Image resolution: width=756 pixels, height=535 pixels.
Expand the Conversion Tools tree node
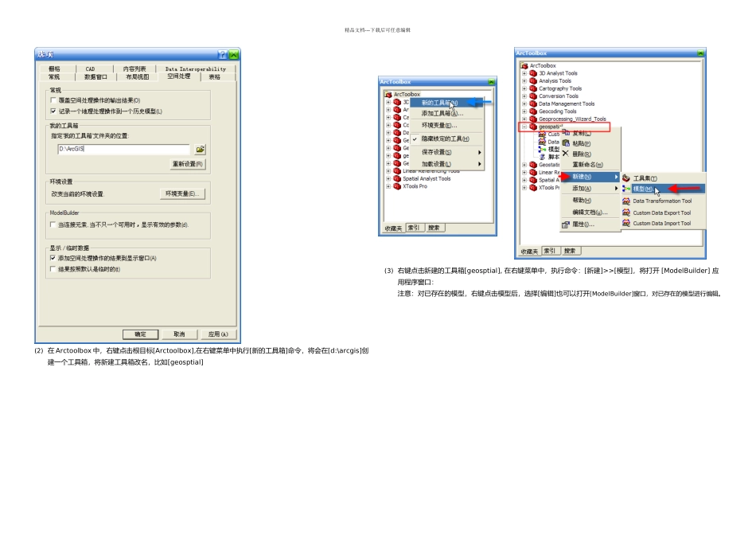[524, 96]
